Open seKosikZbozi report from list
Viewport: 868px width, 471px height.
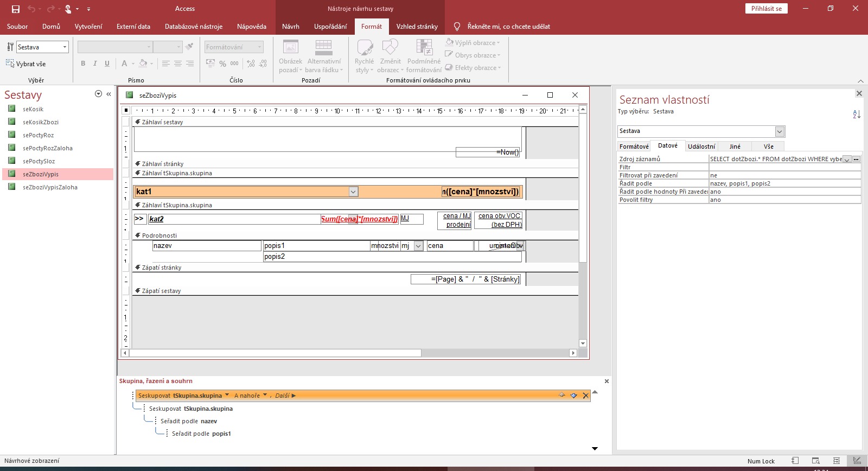41,122
